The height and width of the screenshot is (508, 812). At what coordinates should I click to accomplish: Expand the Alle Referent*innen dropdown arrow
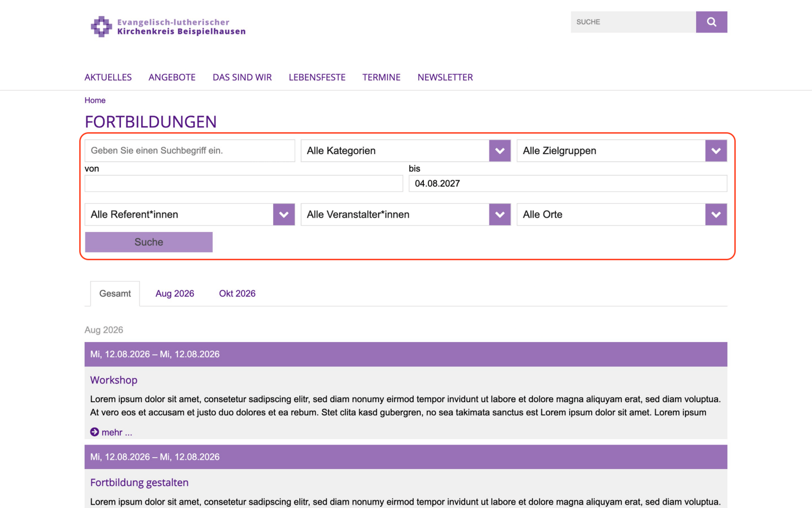tap(283, 214)
